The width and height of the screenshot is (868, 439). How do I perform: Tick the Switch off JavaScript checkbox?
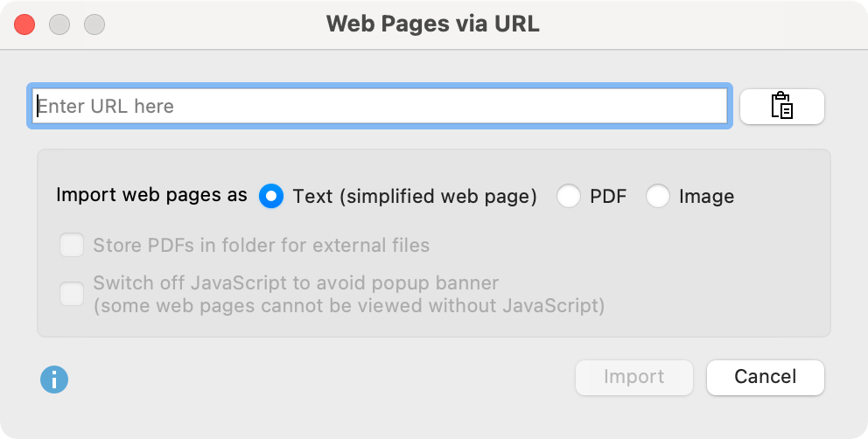[x=71, y=295]
